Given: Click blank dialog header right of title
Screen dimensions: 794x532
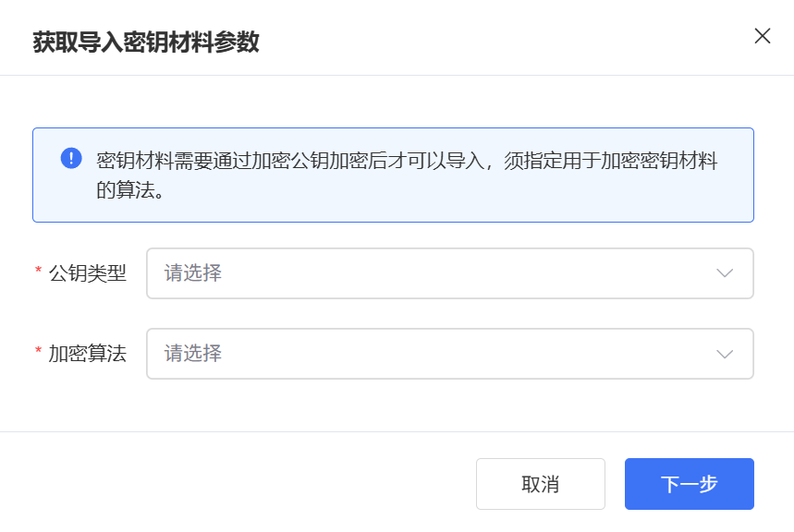Looking at the screenshot, I should click(x=507, y=40).
